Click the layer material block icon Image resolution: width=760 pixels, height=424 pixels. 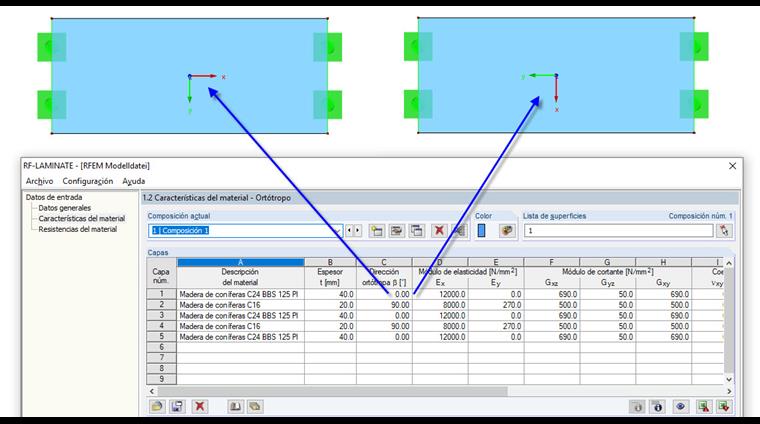255,407
